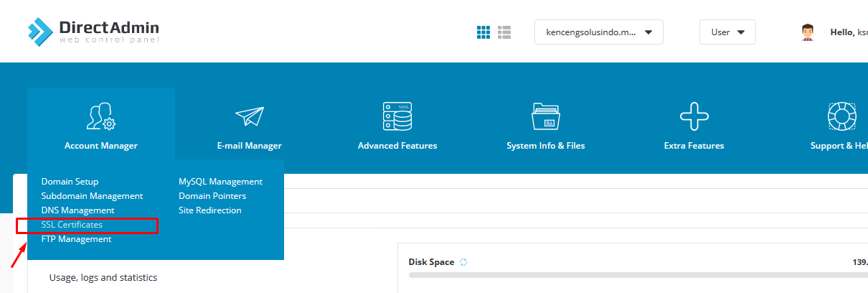Click the Disk Space usage progress bar
Viewport: 868px width, 293px height.
click(x=631, y=275)
